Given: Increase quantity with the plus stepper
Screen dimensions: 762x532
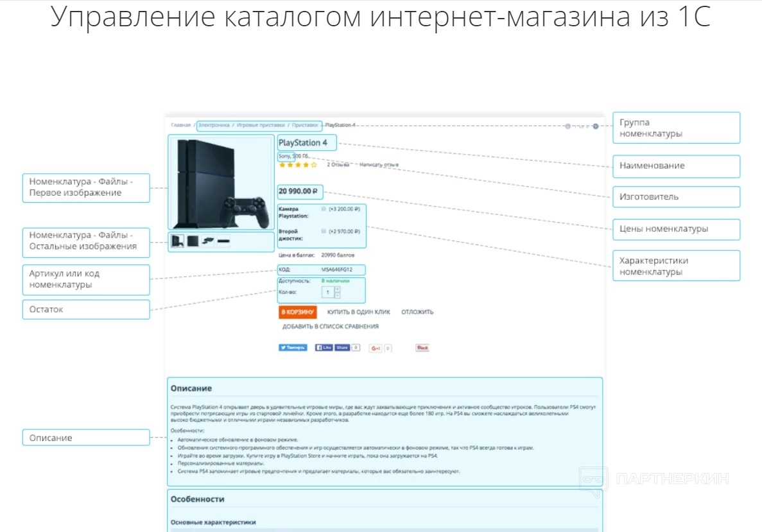Looking at the screenshot, I should coord(337,289).
